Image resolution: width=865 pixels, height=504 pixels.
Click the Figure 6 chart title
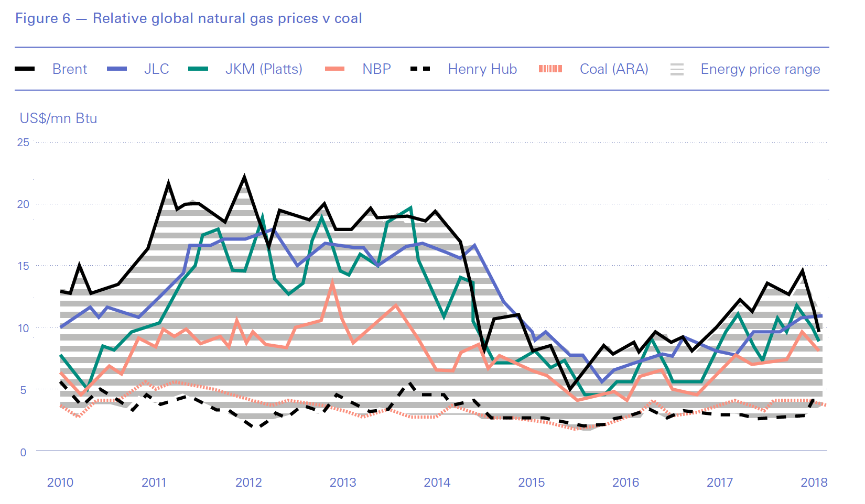[188, 18]
